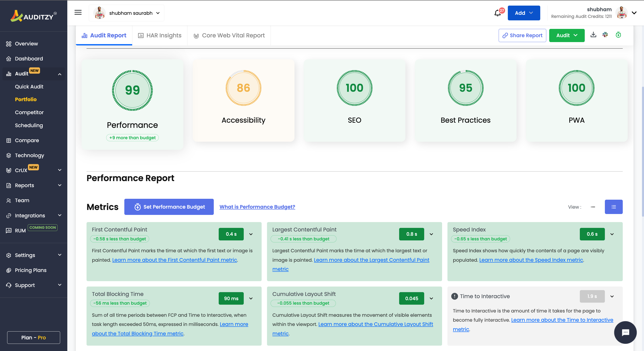The image size is (644, 351).
Task: Click the +9 more than budget badge
Action: 132,138
